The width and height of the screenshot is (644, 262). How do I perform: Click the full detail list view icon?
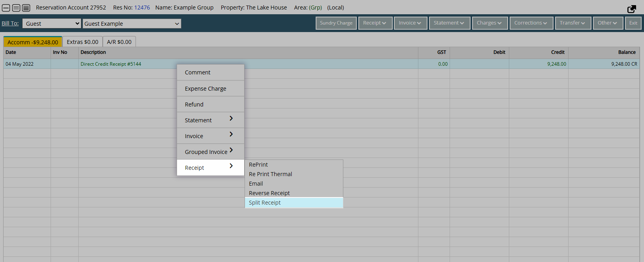click(26, 8)
